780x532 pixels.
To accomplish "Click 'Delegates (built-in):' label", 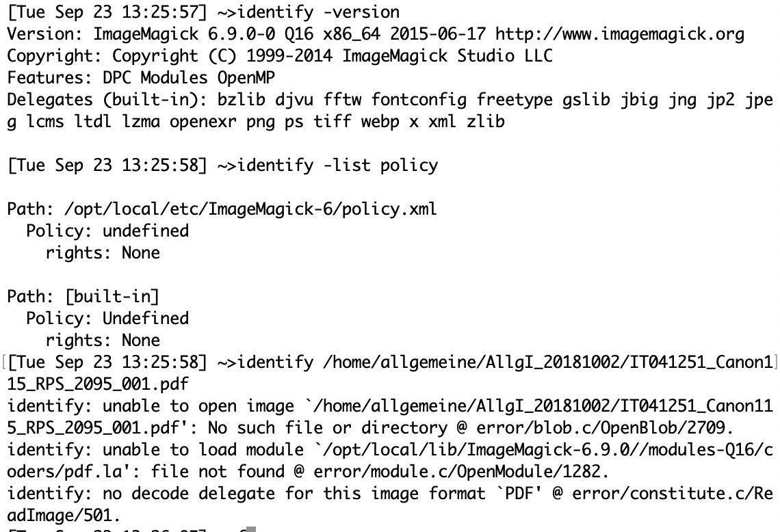I will coord(107,99).
